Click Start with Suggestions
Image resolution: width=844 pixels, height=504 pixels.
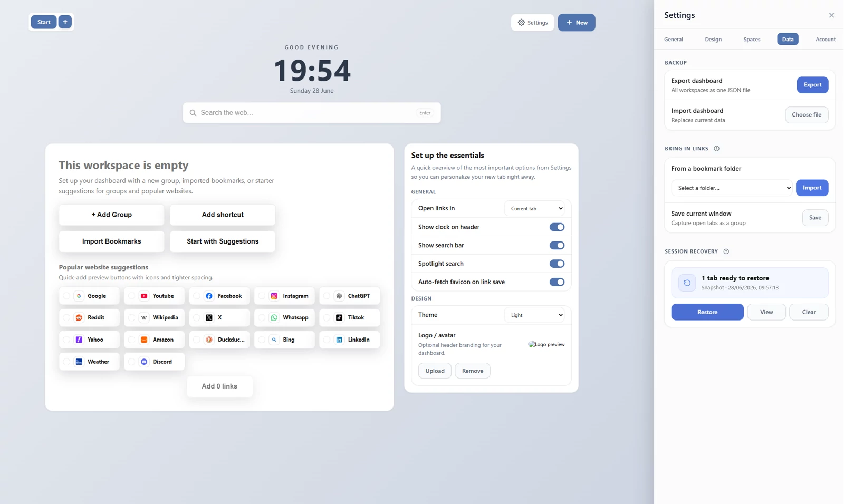pos(223,241)
